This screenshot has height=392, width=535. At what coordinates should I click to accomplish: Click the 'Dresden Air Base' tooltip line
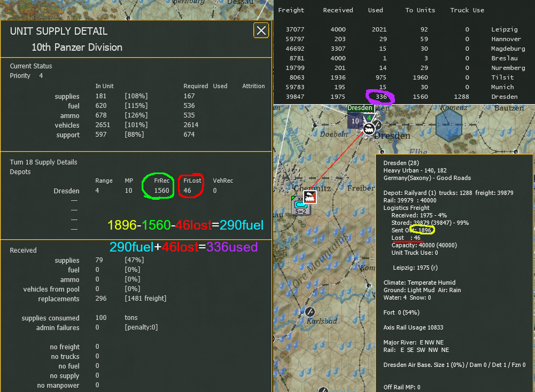click(454, 365)
